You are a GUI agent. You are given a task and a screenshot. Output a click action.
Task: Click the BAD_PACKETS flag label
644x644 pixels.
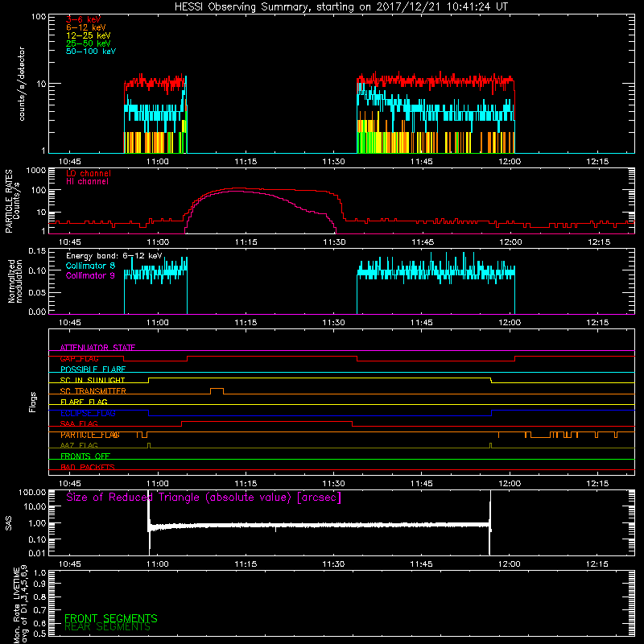88,467
